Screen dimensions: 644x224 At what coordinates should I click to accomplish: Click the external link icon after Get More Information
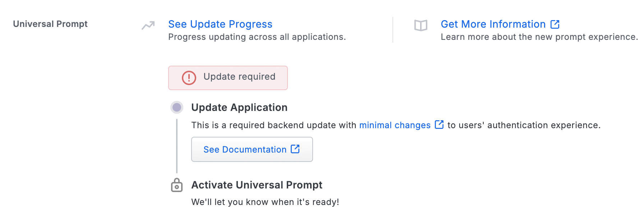[556, 24]
